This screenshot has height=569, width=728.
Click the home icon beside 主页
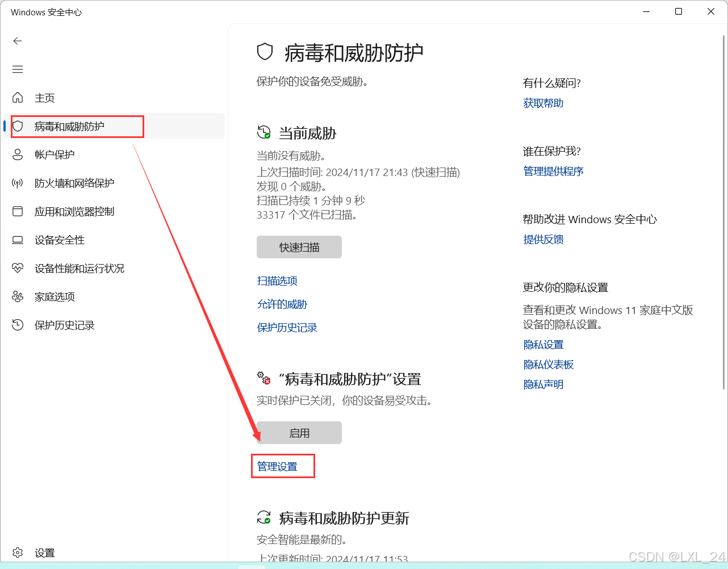18,98
